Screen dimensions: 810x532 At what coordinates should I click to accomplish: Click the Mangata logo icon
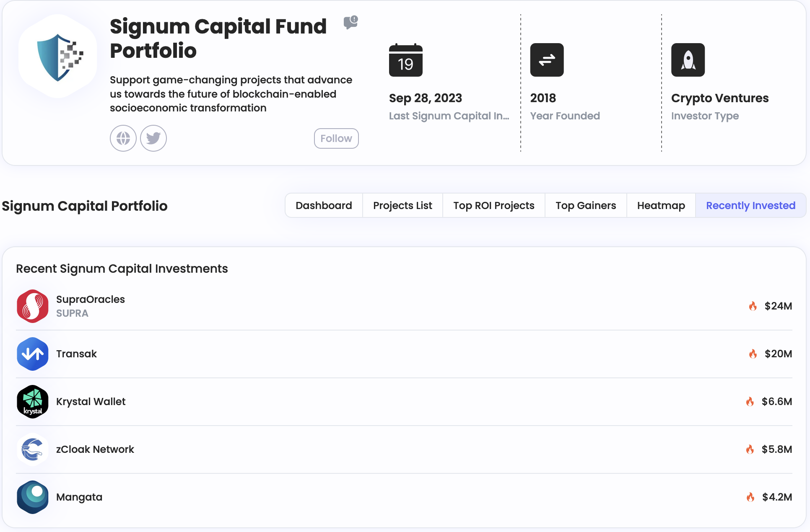point(33,497)
